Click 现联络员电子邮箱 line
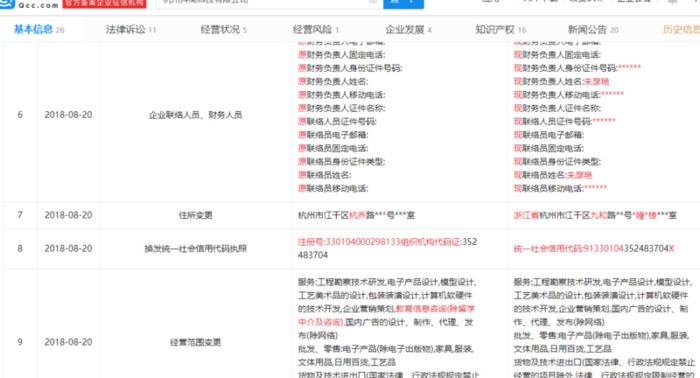 (x=549, y=135)
